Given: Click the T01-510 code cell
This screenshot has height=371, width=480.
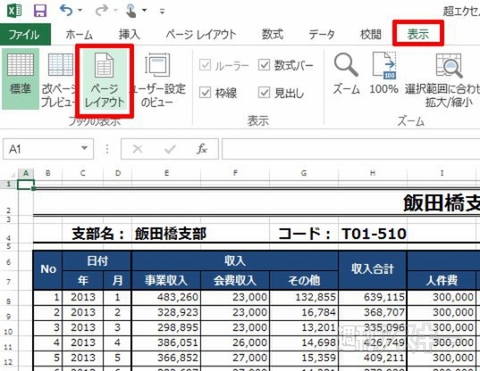Looking at the screenshot, I should tap(374, 234).
